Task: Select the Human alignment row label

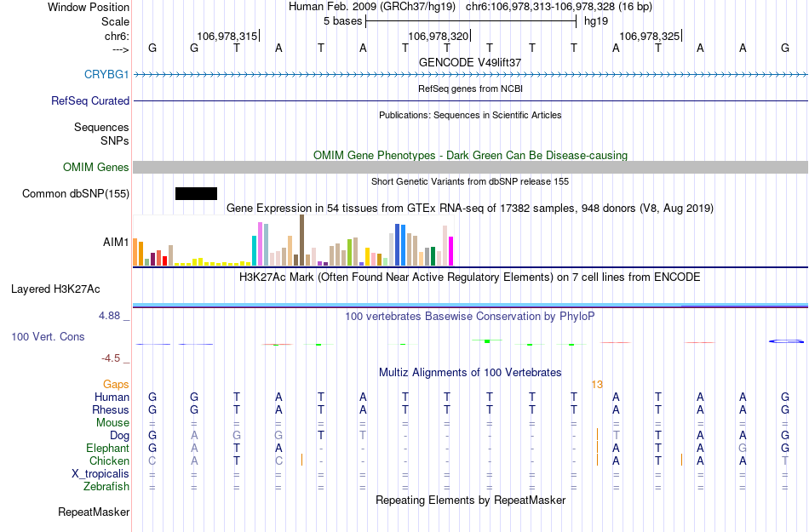Action: [x=112, y=397]
